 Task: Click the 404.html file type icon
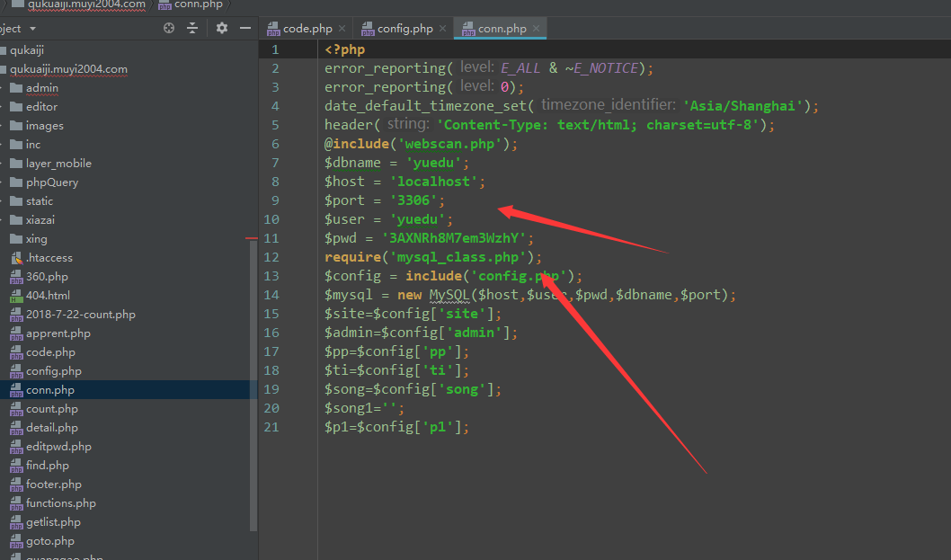coord(16,296)
